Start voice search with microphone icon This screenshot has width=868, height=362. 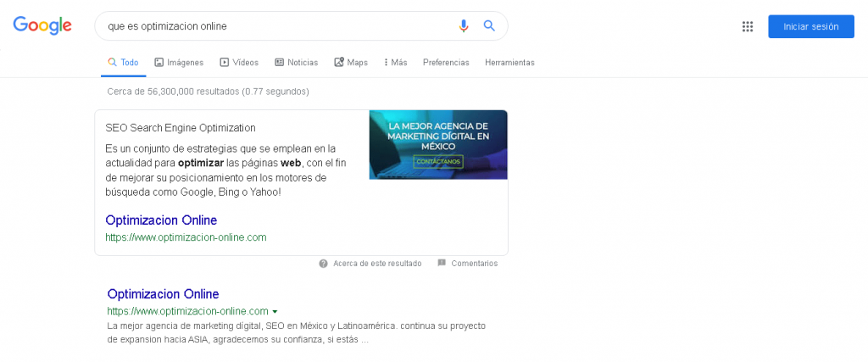(x=464, y=26)
